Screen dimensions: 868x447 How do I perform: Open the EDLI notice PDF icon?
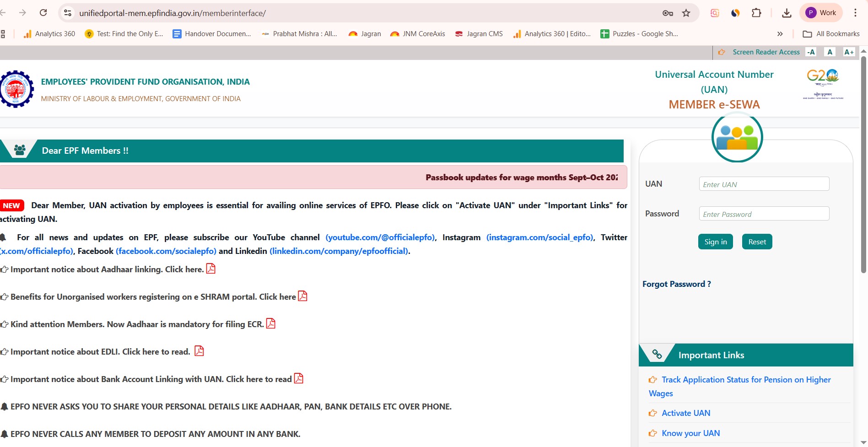coord(199,351)
